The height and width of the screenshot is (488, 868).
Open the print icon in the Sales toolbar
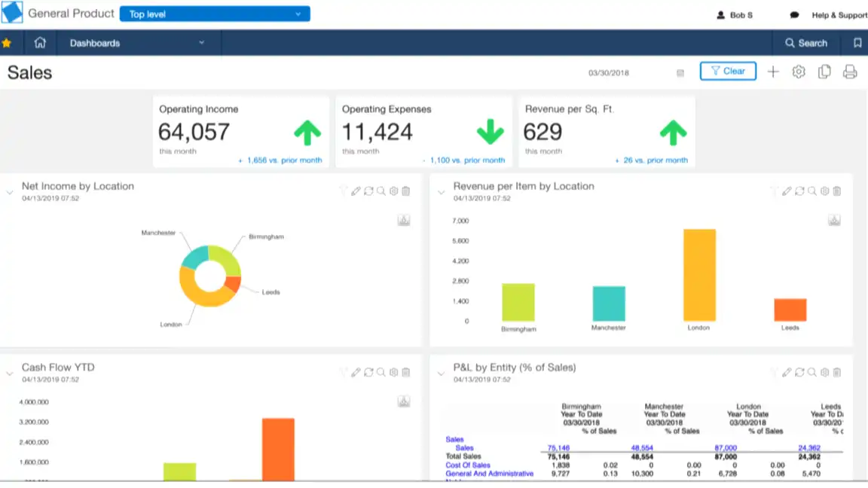point(850,72)
